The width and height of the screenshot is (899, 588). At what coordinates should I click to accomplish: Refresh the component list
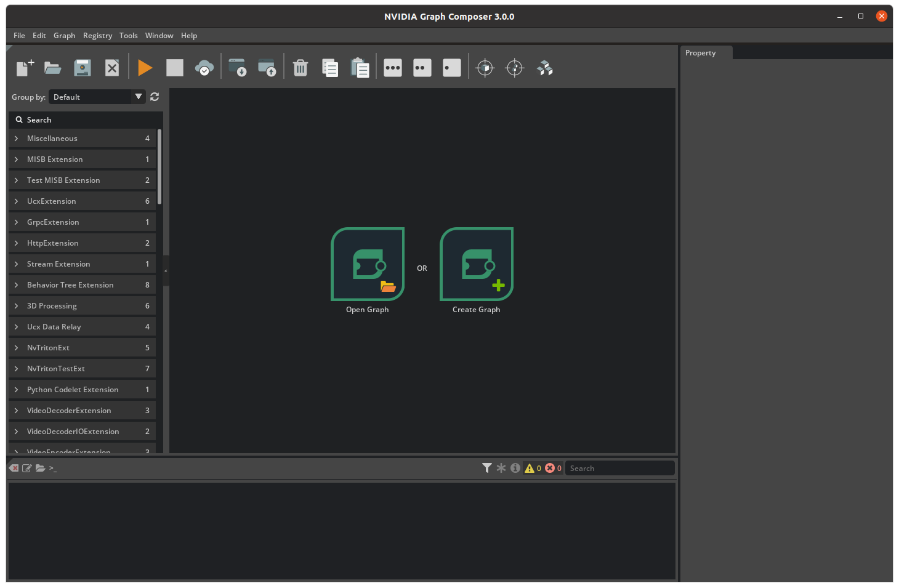[x=155, y=97]
